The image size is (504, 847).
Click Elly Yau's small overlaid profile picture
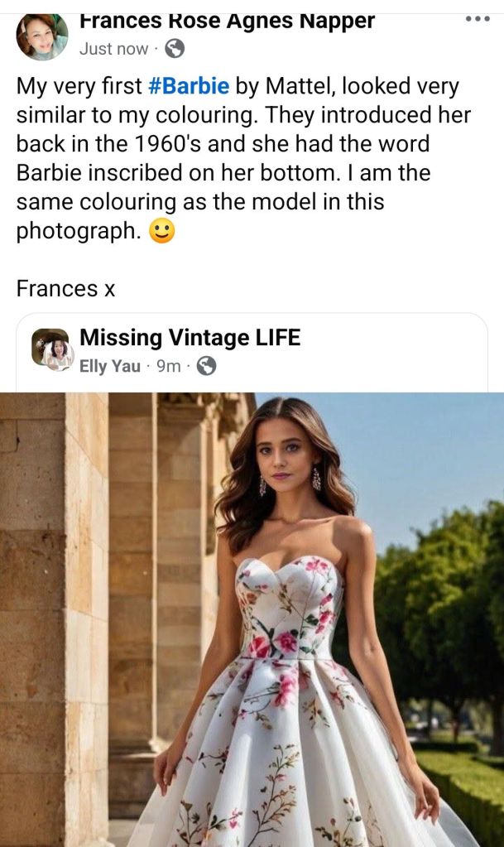tap(60, 356)
